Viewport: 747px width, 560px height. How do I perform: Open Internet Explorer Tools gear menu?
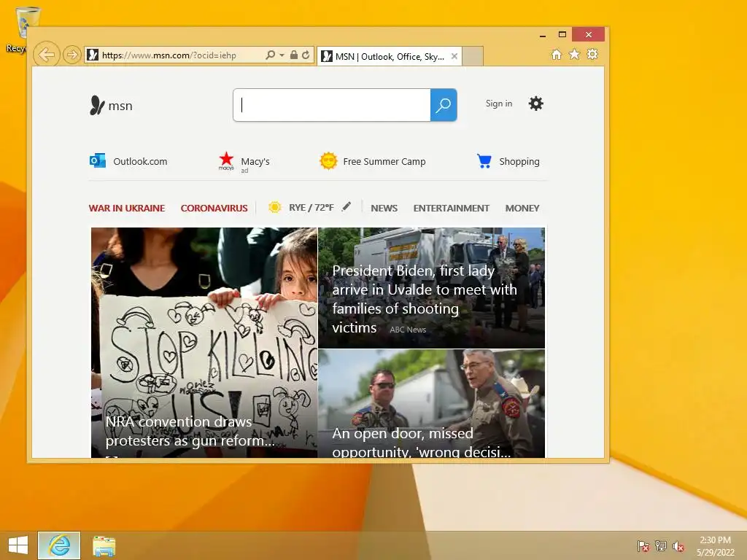tap(592, 54)
